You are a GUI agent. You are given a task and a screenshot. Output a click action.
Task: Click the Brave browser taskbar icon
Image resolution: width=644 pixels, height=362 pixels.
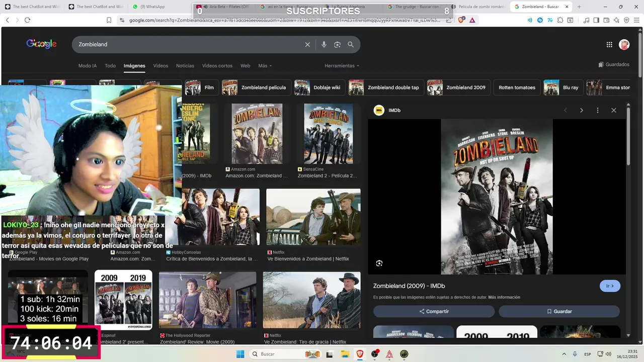pos(360,354)
